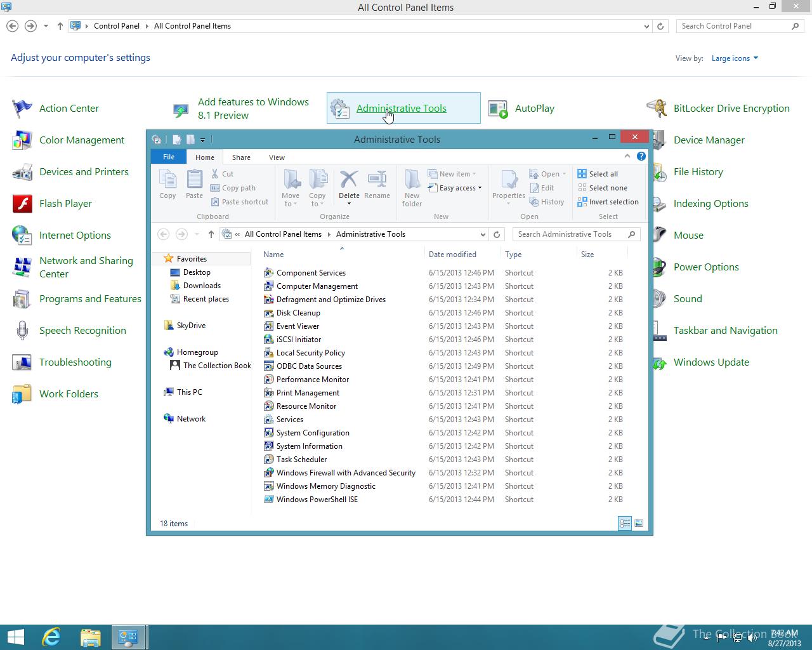
Task: Open the Device Manager link
Action: coord(709,140)
